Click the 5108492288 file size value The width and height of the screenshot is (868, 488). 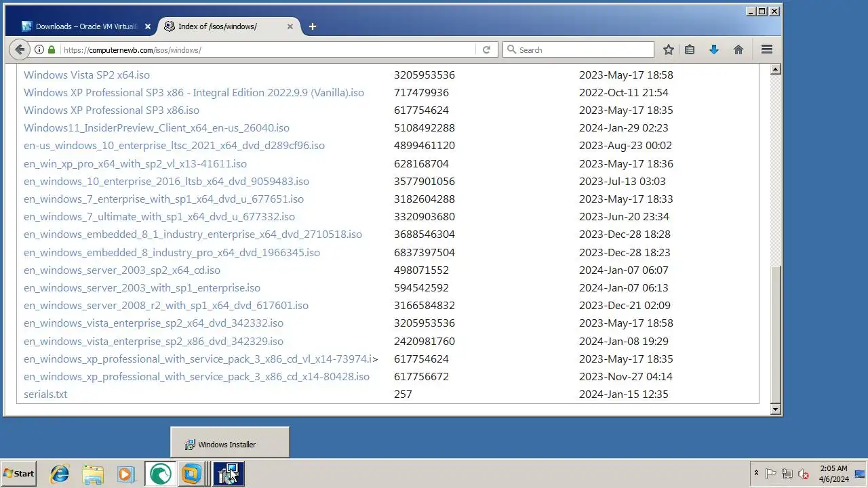click(x=425, y=128)
